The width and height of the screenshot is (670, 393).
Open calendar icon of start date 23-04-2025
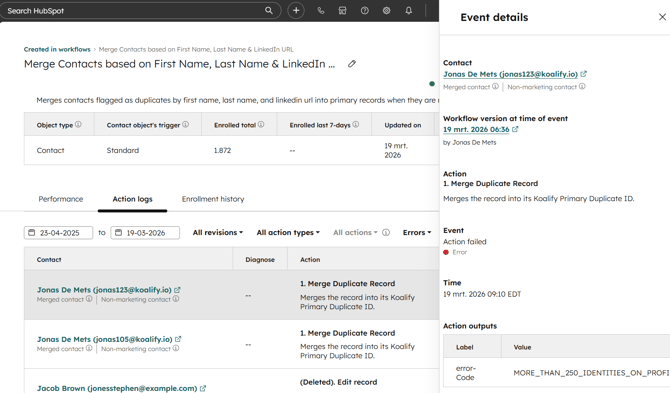point(32,232)
